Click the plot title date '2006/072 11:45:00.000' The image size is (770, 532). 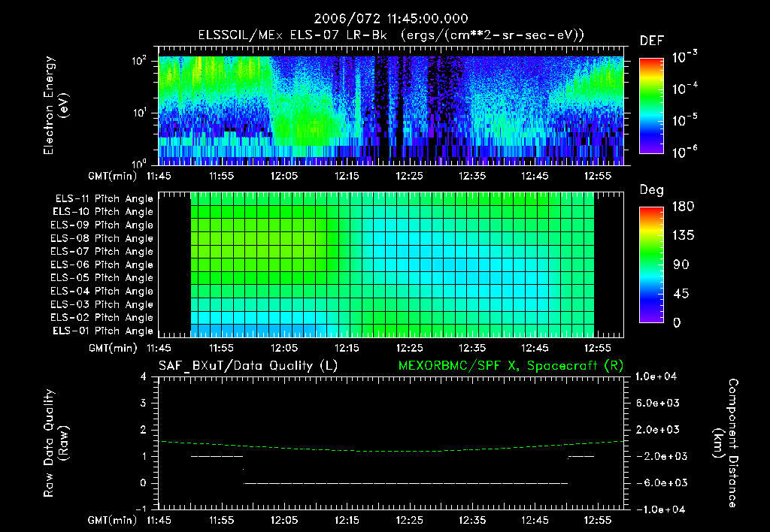[x=391, y=19]
